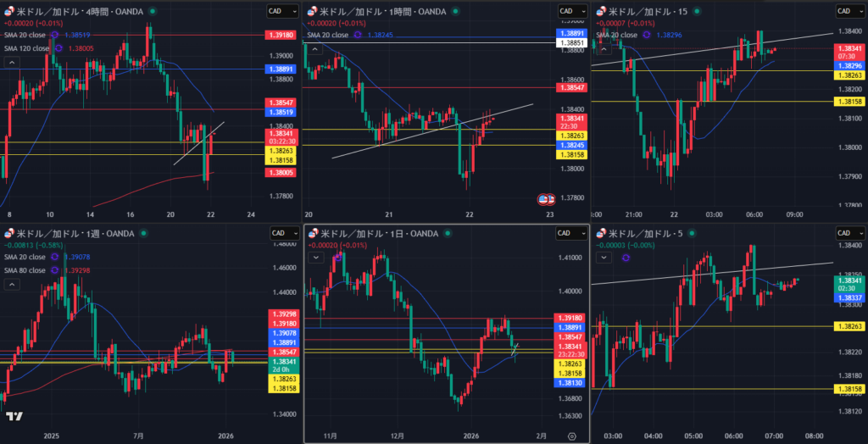The height and width of the screenshot is (444, 868).
Task: Click the economic event flags on 1-hour chart
Action: [x=547, y=199]
